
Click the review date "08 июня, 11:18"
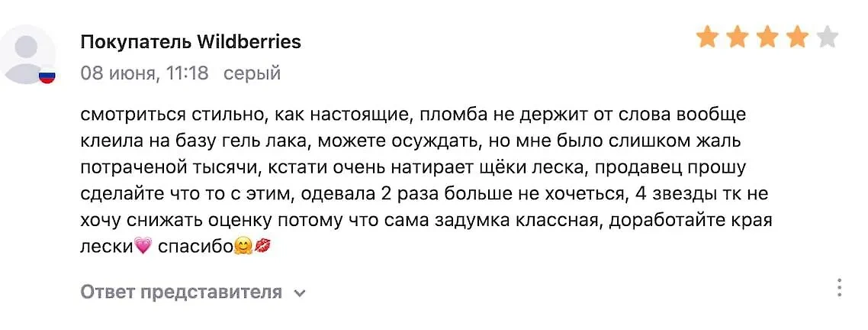tap(144, 73)
